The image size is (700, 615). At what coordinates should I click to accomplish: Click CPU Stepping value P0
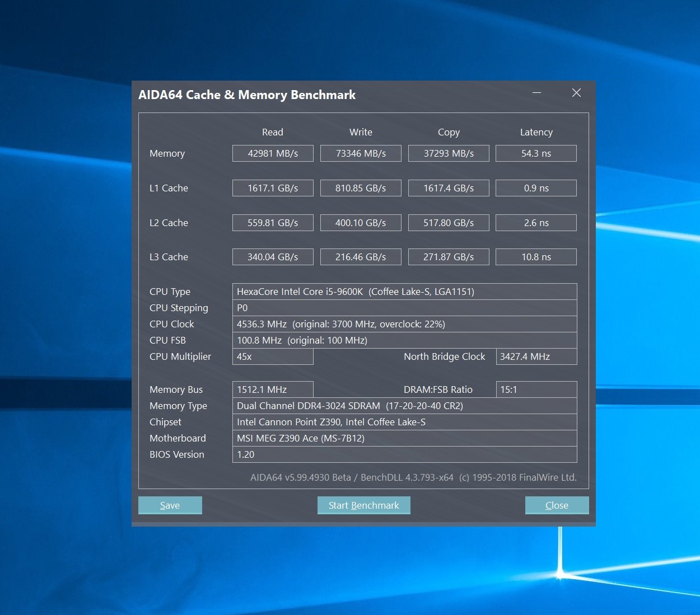coord(405,308)
